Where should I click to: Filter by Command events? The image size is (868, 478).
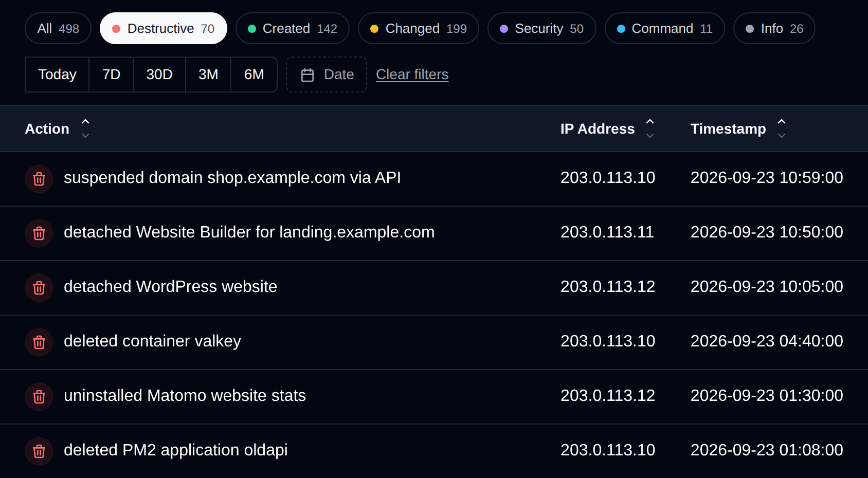(x=665, y=28)
